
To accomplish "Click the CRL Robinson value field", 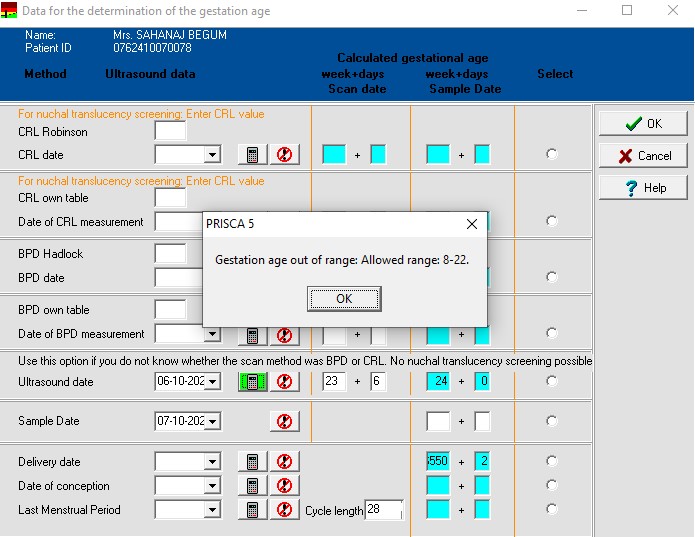I will tap(170, 131).
